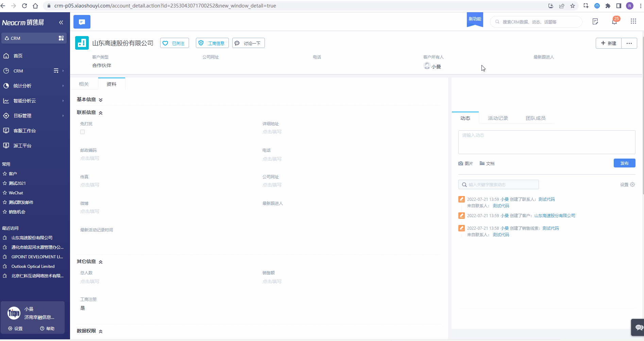
Task: Switch to the 相关 tab
Action: point(84,83)
